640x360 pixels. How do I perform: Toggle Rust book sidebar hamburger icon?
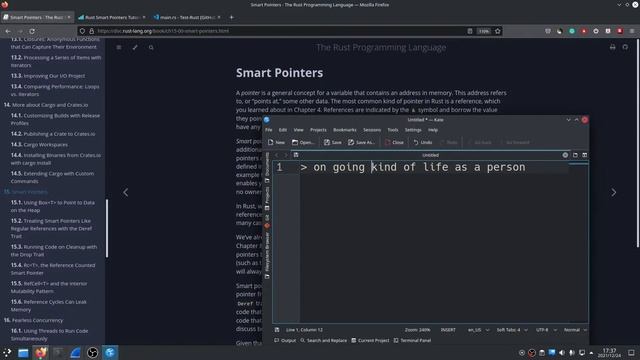(119, 47)
